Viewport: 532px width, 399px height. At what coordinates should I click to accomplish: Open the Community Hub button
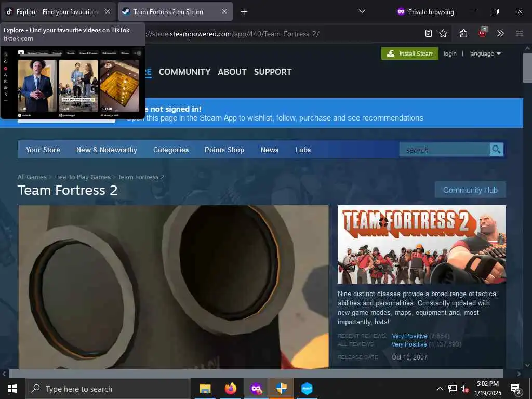point(470,190)
